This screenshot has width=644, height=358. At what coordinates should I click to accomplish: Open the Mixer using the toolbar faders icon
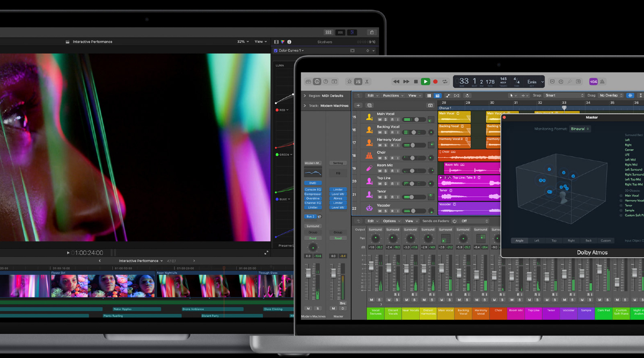click(357, 82)
